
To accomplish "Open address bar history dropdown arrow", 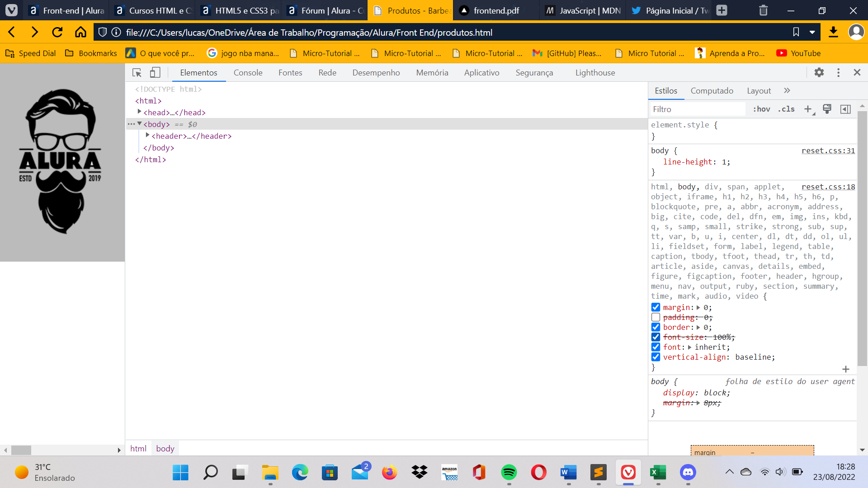I will pyautogui.click(x=812, y=32).
